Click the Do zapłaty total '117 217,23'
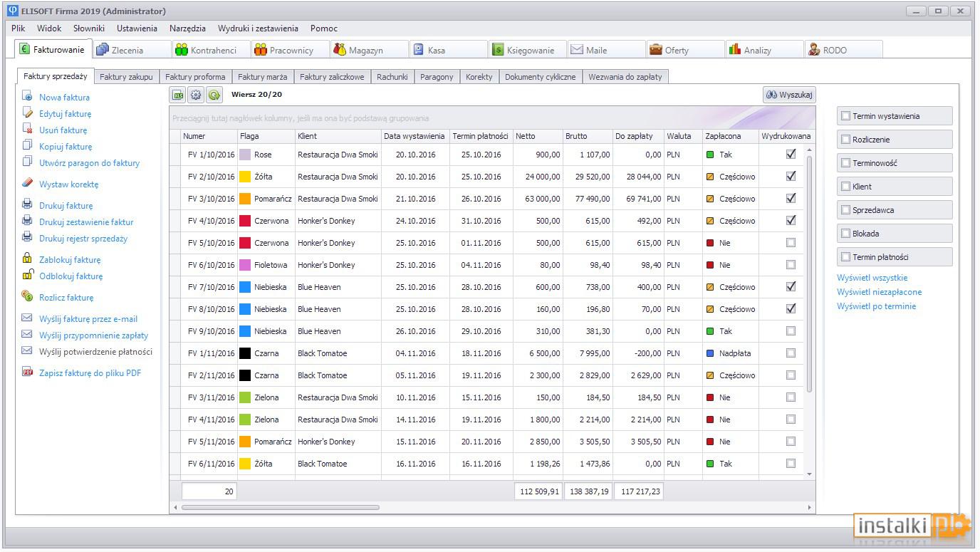The width and height of the screenshot is (980, 552). 639,491
